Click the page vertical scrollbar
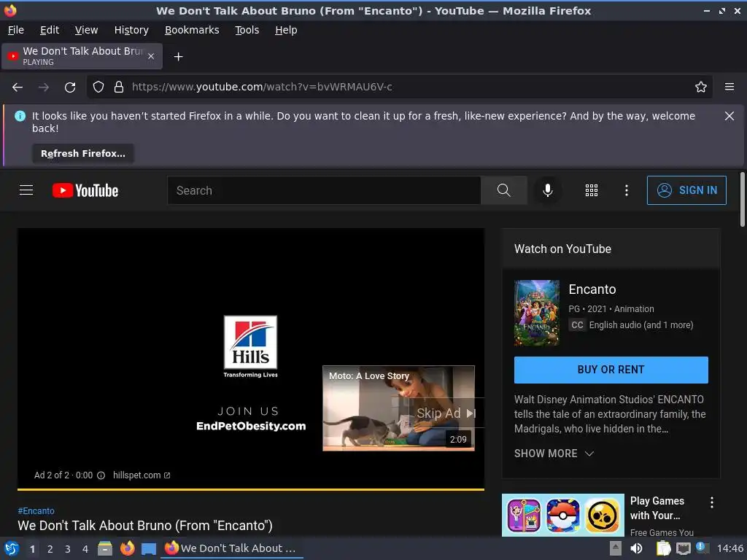The width and height of the screenshot is (747, 560). click(x=742, y=200)
